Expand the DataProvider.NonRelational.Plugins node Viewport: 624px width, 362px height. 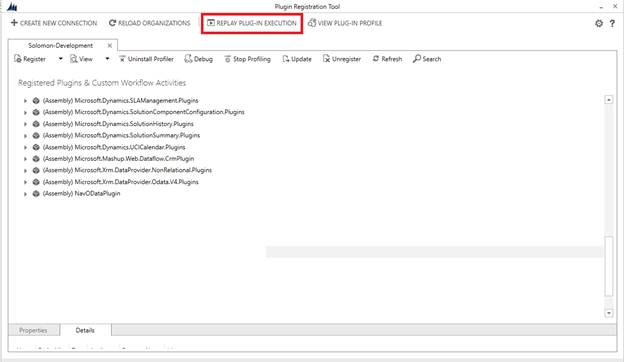tap(25, 171)
